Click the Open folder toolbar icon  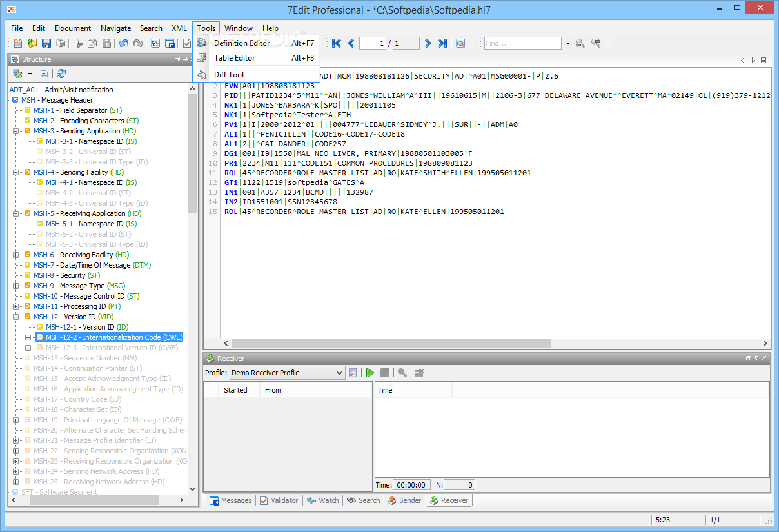point(32,43)
